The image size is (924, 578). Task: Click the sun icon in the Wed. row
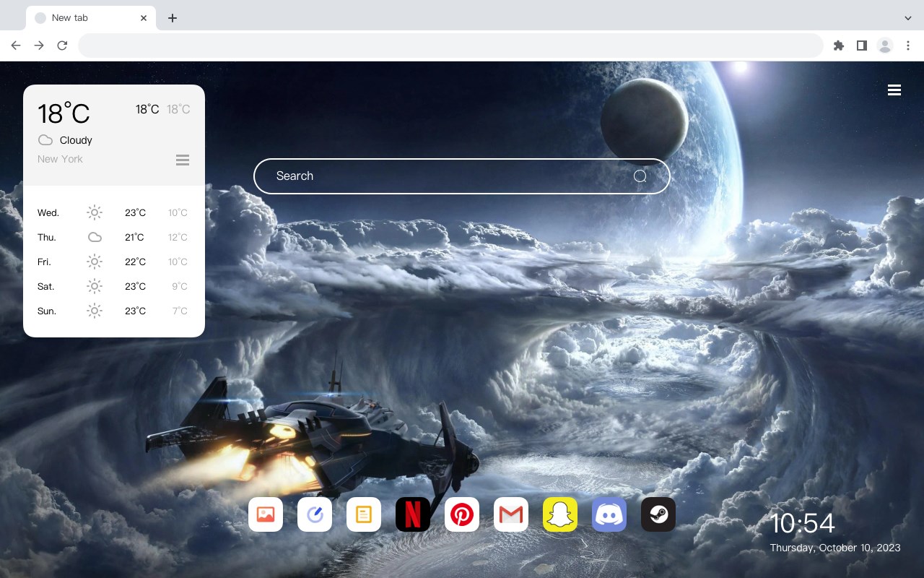click(x=95, y=212)
